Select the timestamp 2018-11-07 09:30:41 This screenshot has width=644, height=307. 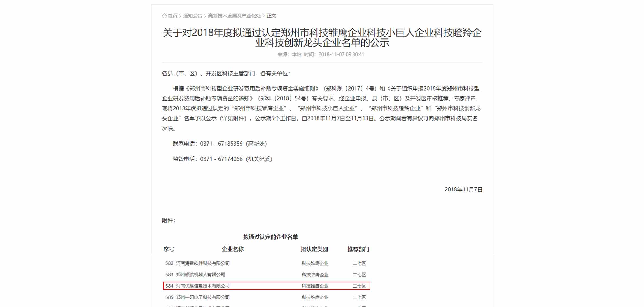coord(341,54)
